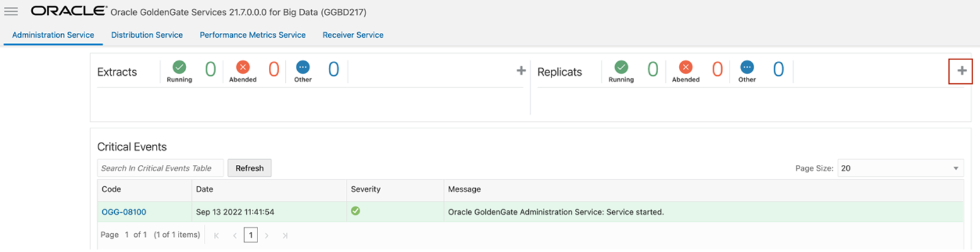Sort by the Severity column header
The image size is (980, 252).
(395, 189)
